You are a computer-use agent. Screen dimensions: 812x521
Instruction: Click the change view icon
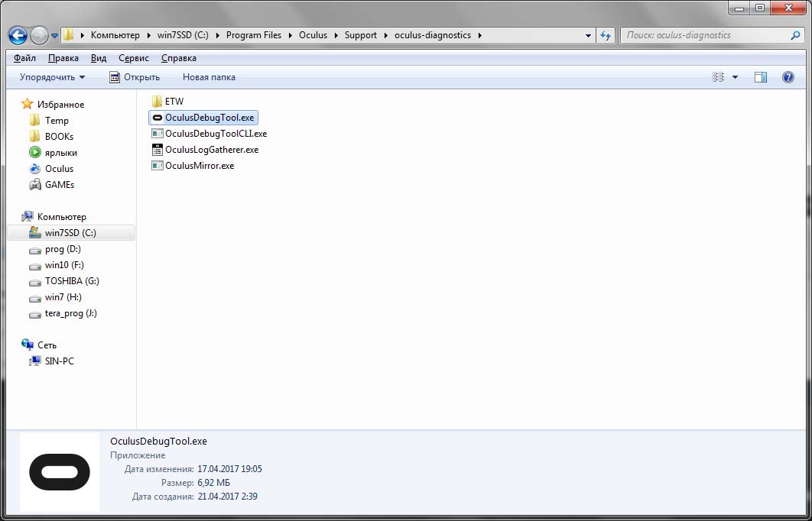click(x=718, y=77)
